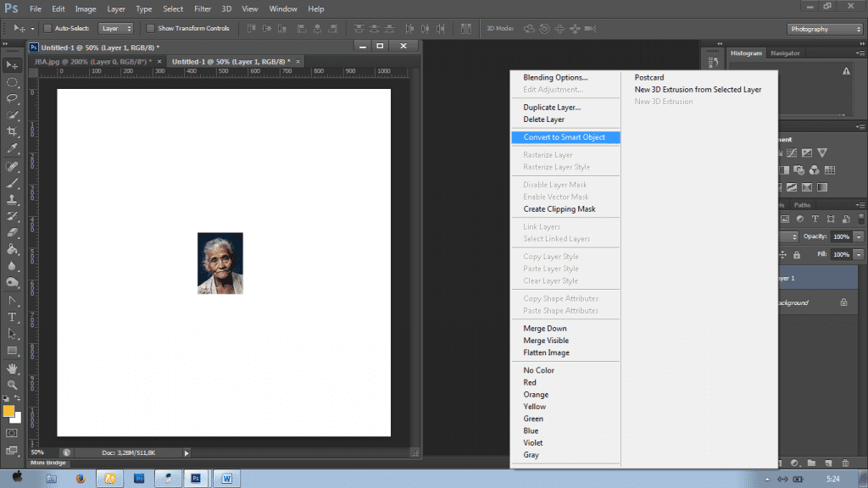Image resolution: width=868 pixels, height=488 pixels.
Task: Choose Convert to Smart Object
Action: click(565, 137)
